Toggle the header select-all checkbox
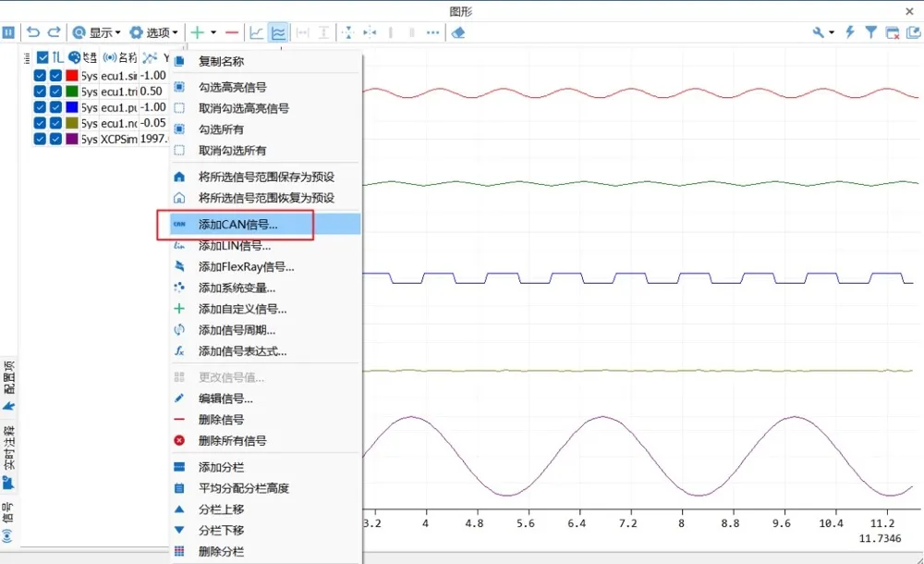This screenshot has width=924, height=564. (43, 57)
